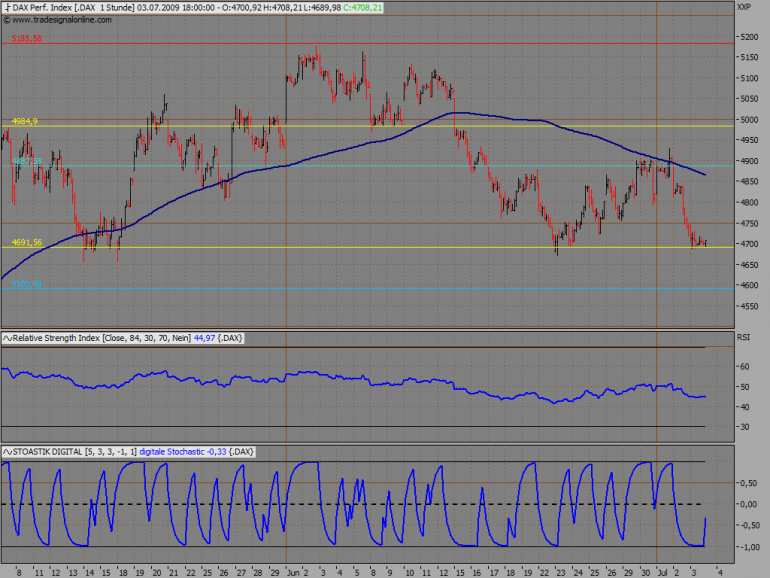Select the STOASTIK DIGITAL [5, 3, 3, -1, 1] label
This screenshot has width=770, height=578.
pyautogui.click(x=75, y=452)
